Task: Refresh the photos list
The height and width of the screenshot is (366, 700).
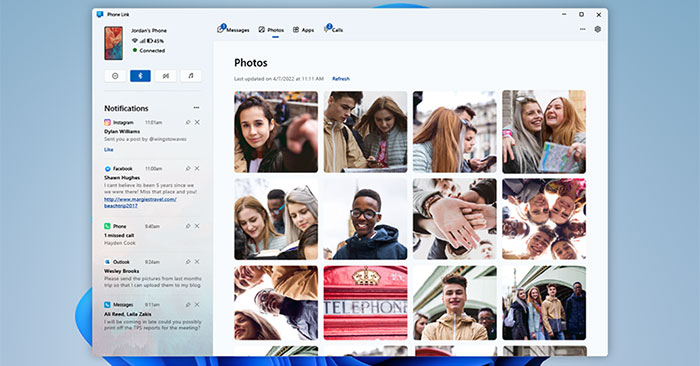Action: [341, 79]
